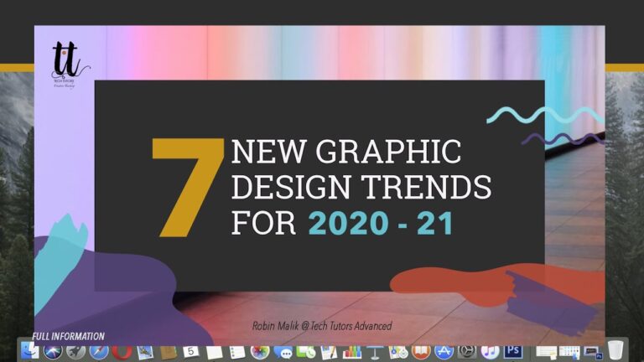Restore first minimized document window in Dock
This screenshot has height=362, width=644.
coord(546,352)
